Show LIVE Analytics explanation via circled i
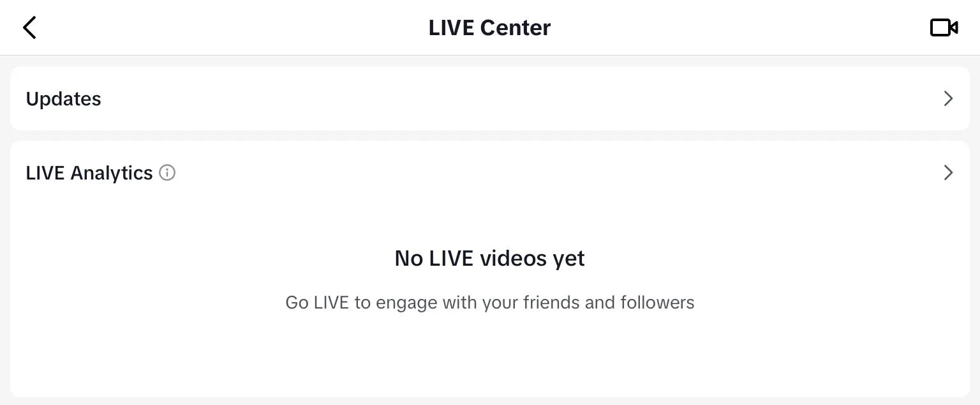The width and height of the screenshot is (980, 405). 167,172
